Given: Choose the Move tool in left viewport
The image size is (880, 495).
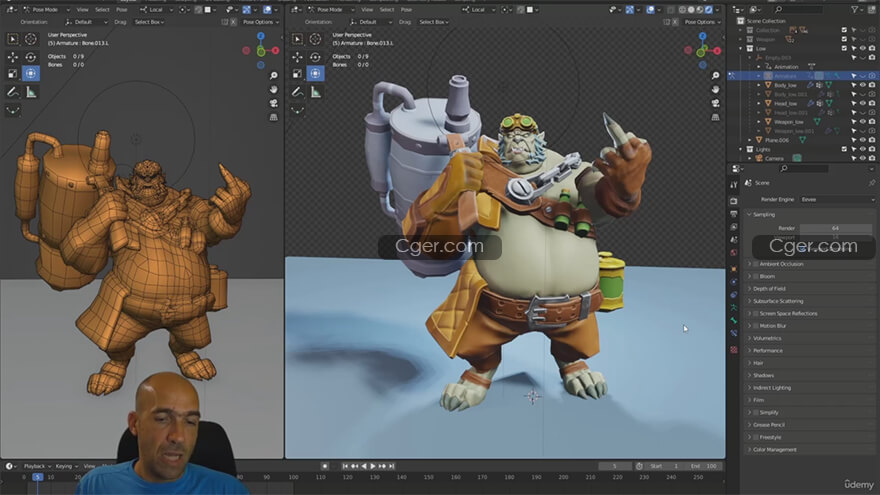Looking at the screenshot, I should coord(12,57).
